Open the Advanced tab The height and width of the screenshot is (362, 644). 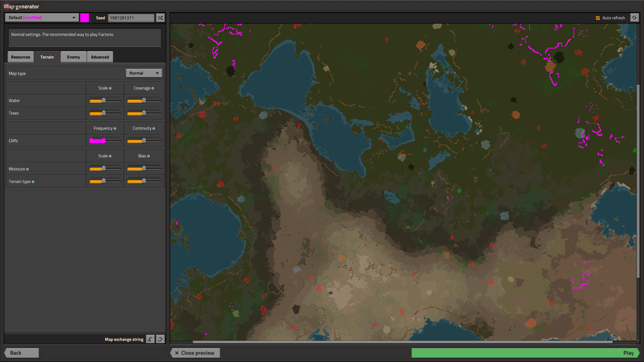[x=100, y=57]
